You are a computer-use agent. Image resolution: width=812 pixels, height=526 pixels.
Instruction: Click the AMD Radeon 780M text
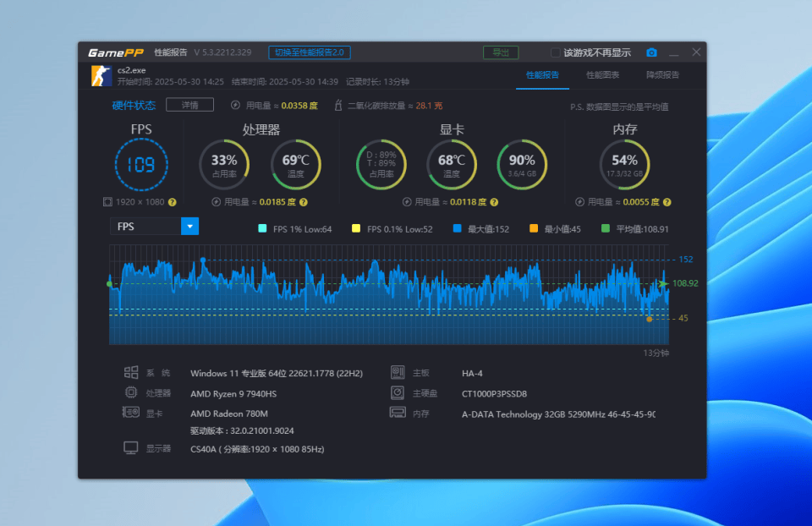point(229,414)
